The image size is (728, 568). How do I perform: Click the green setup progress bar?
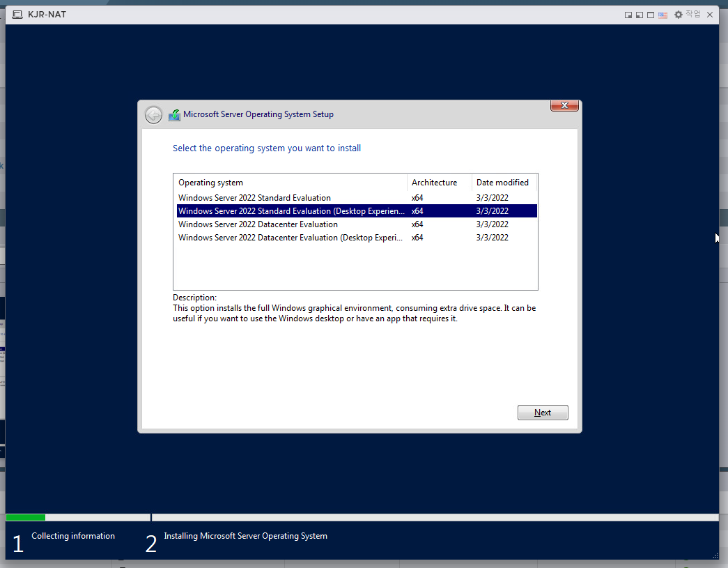[x=26, y=517]
